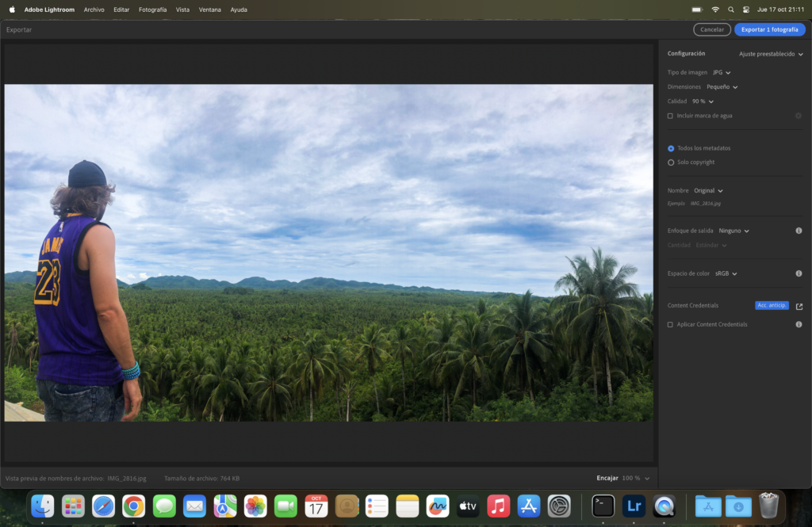Open the Fotografía menu
812x527 pixels.
(x=152, y=10)
